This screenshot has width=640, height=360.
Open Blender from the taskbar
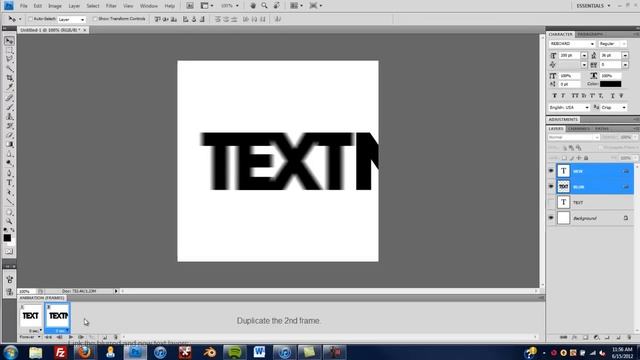pos(210,352)
